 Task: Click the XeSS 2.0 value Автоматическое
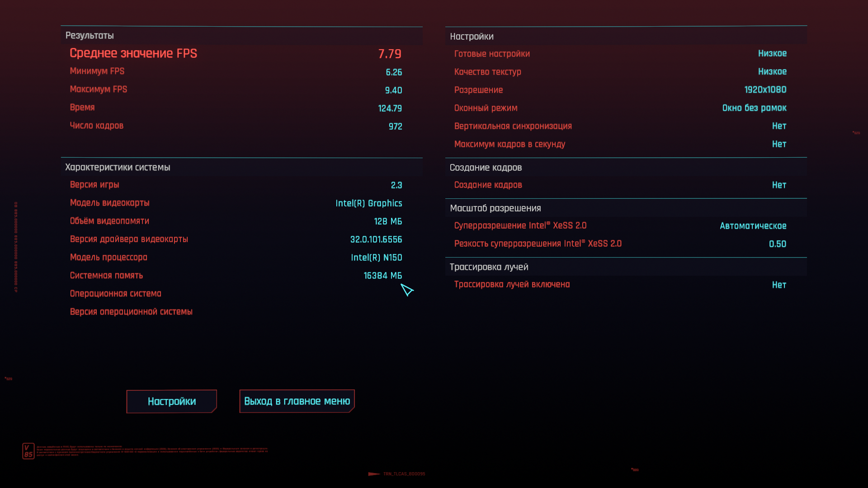[x=753, y=226]
